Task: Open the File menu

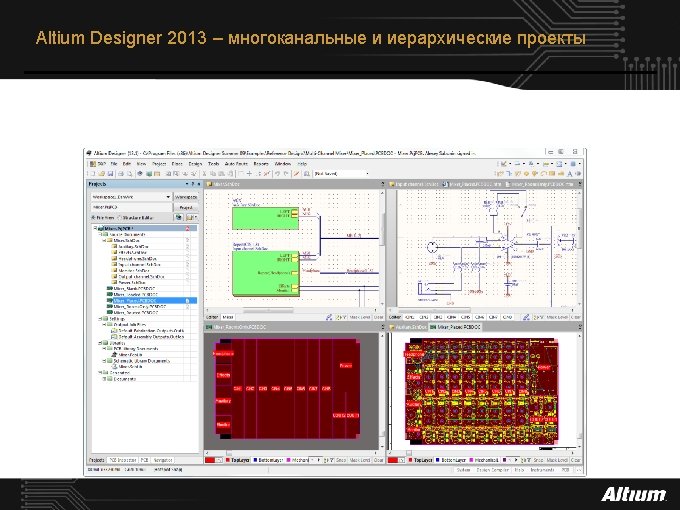Action: [114, 164]
